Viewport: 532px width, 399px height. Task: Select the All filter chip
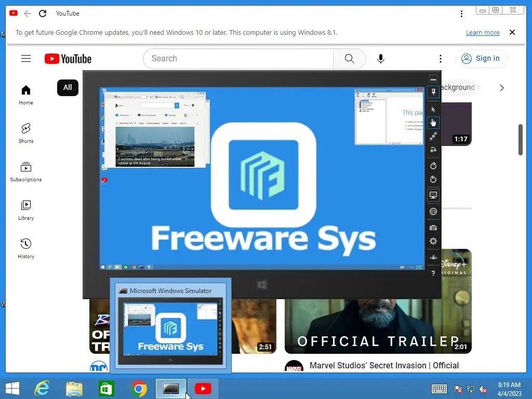[68, 87]
